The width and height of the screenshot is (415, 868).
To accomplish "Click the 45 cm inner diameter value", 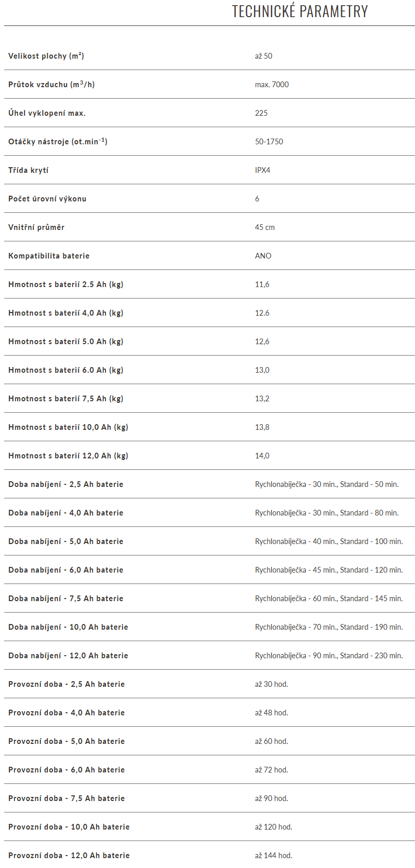I will [265, 227].
